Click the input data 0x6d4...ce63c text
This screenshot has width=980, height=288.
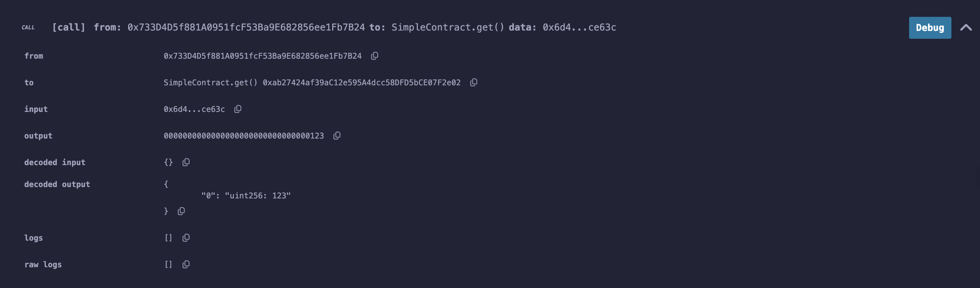pyautogui.click(x=194, y=109)
